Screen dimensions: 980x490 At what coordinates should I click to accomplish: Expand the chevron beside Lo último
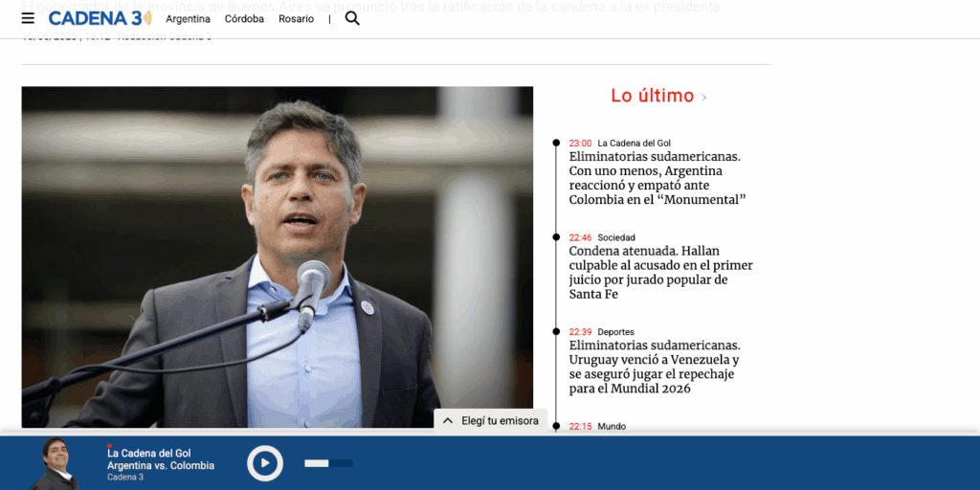pos(703,98)
